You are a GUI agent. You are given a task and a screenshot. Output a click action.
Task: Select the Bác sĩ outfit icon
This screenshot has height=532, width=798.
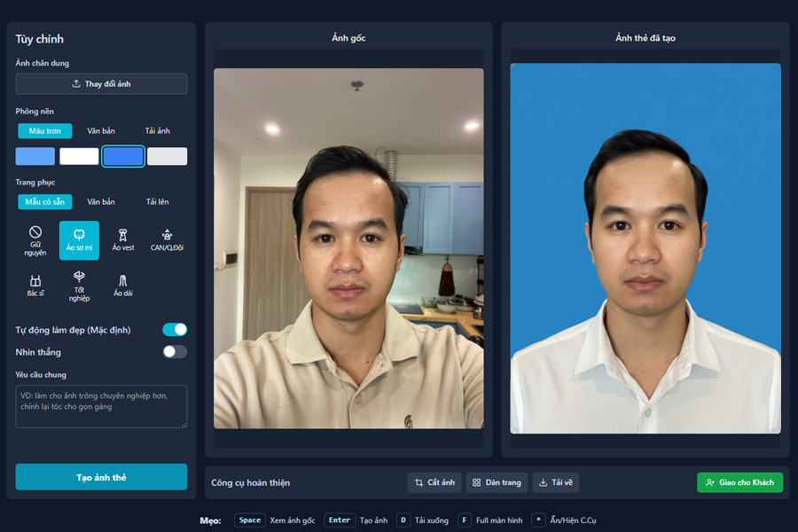[x=35, y=285]
